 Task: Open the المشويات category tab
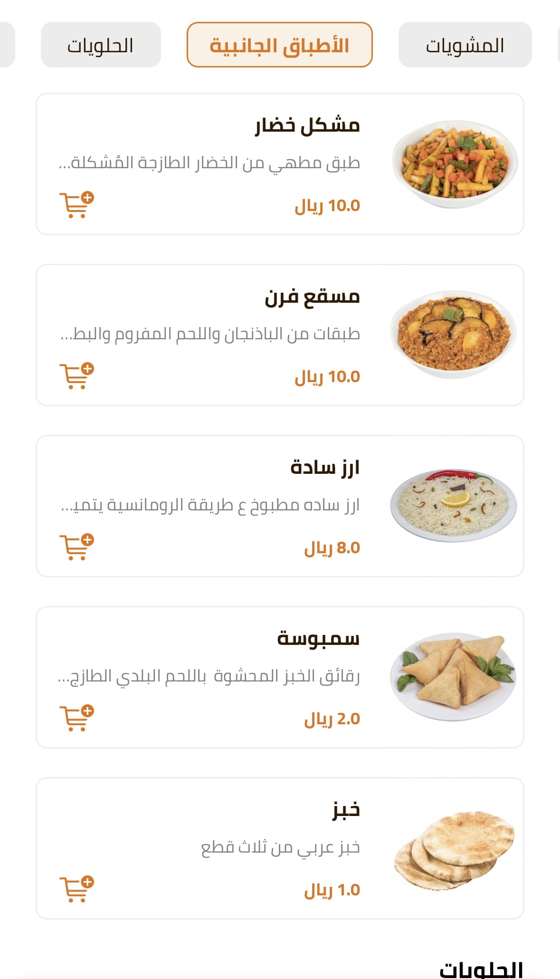click(465, 45)
